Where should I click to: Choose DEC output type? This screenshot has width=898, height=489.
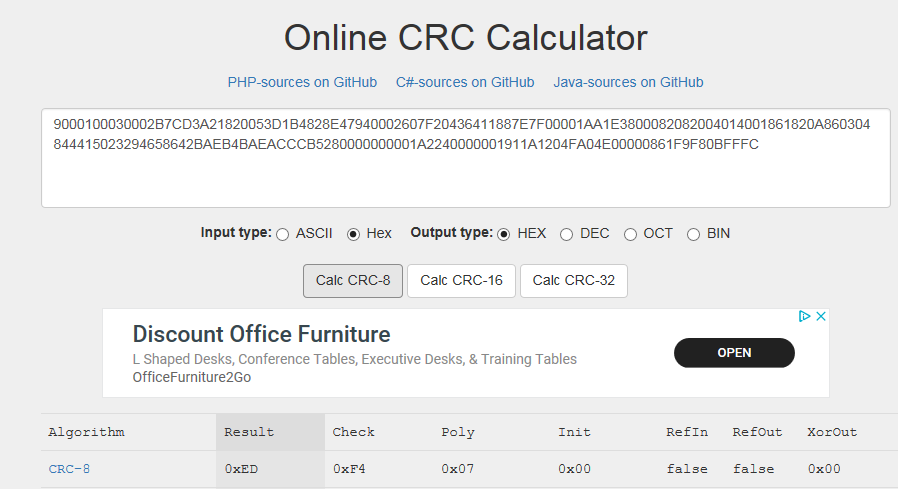[567, 234]
